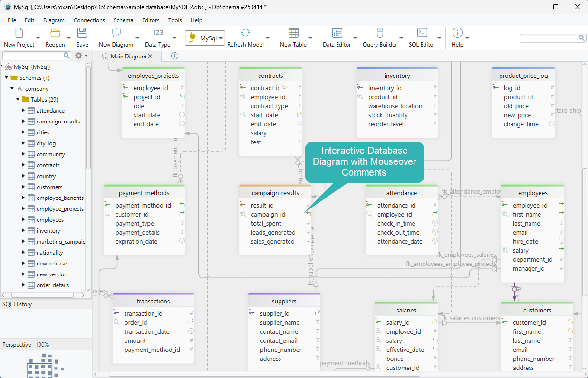The image size is (588, 378).
Task: Collapse the company schema node
Action: [x=12, y=89]
